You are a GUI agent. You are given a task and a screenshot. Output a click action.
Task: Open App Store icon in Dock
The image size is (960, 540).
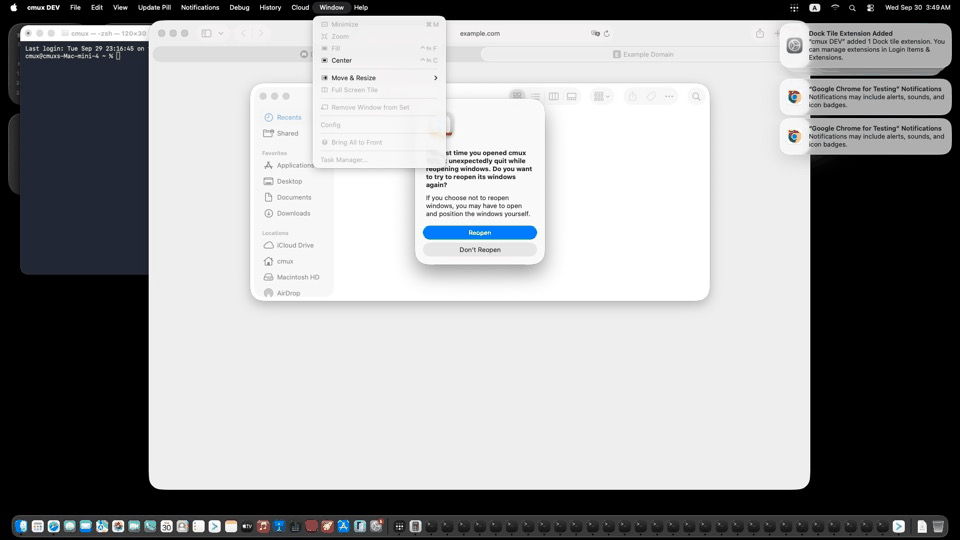point(343,526)
